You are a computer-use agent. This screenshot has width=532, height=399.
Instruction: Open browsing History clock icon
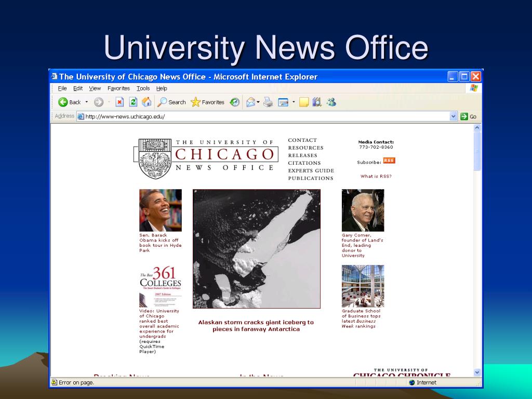tap(235, 102)
